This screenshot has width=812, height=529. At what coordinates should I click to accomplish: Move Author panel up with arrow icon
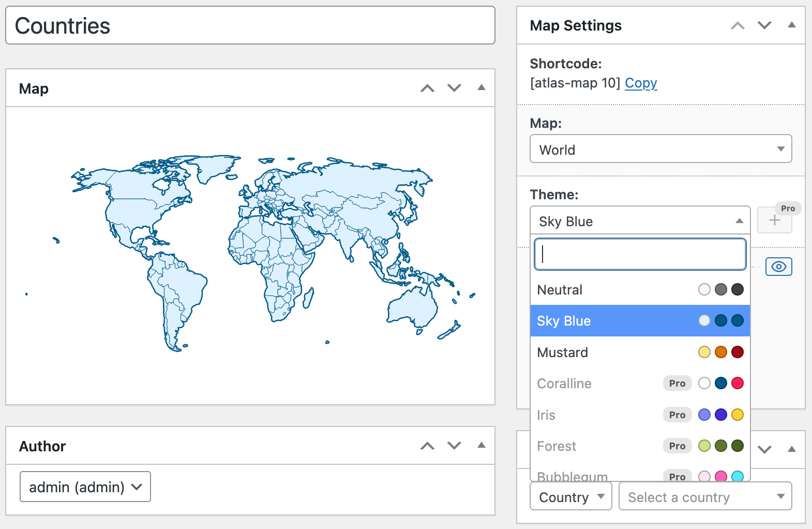pyautogui.click(x=427, y=446)
